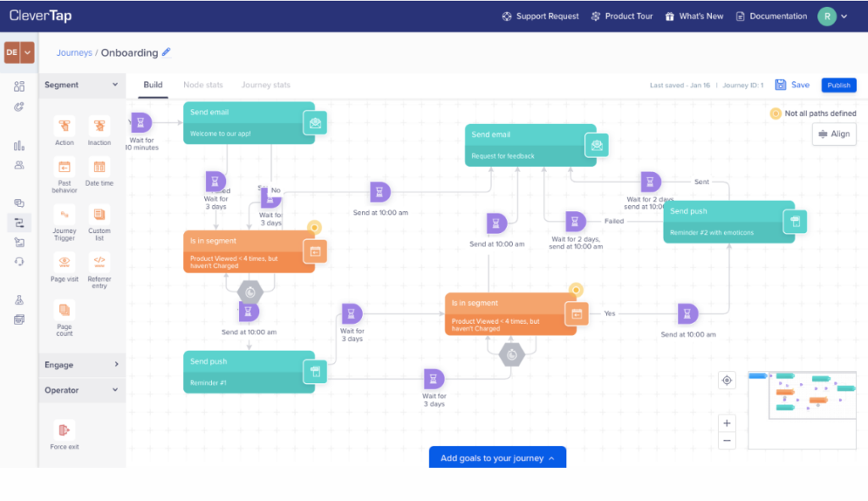Switch to the Node stats tab
Screen dimensions: 868x501
coord(203,85)
